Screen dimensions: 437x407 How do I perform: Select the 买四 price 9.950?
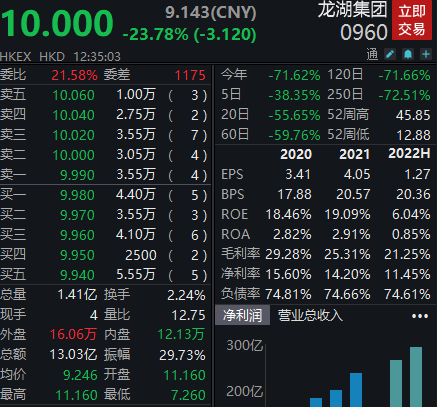coord(77,255)
